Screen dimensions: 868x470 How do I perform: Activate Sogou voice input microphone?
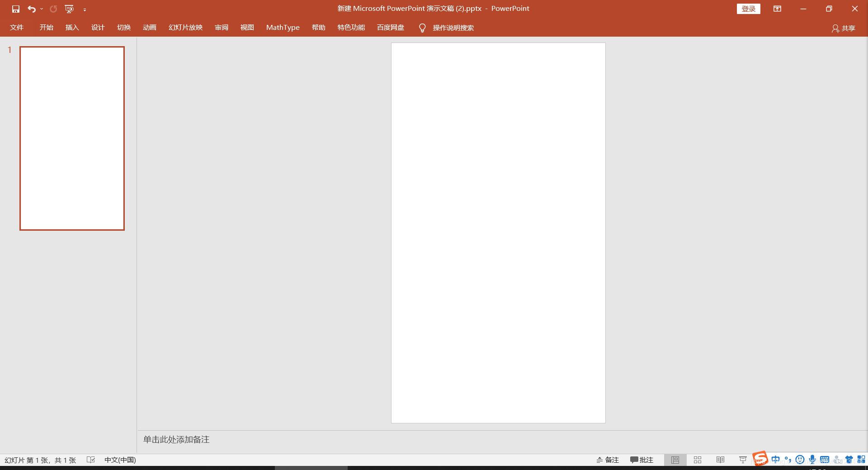tap(812, 460)
